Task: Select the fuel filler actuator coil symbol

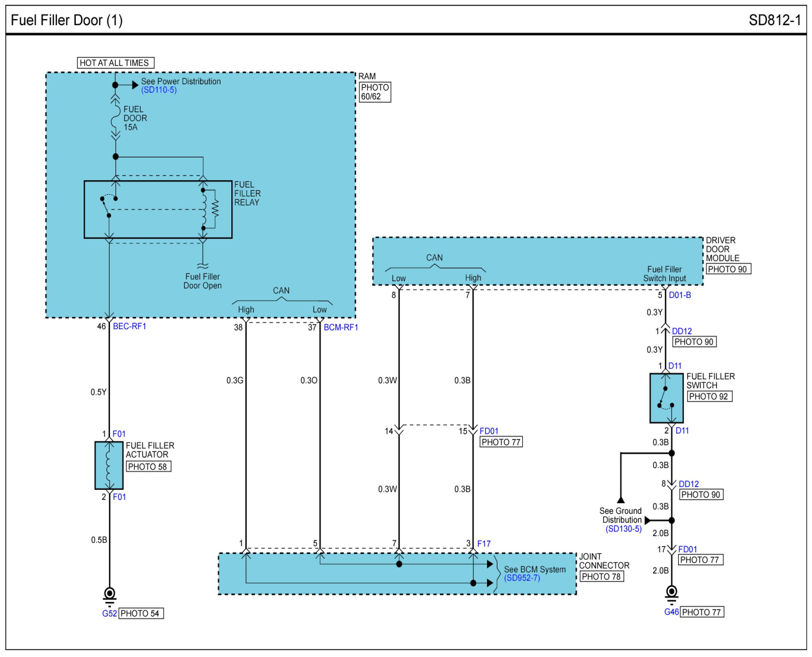Action: pyautogui.click(x=109, y=466)
